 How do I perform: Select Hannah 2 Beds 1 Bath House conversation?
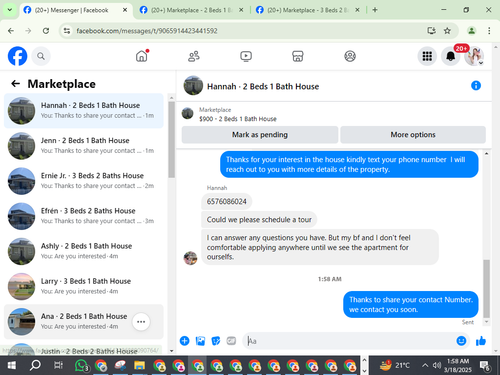[x=84, y=111]
